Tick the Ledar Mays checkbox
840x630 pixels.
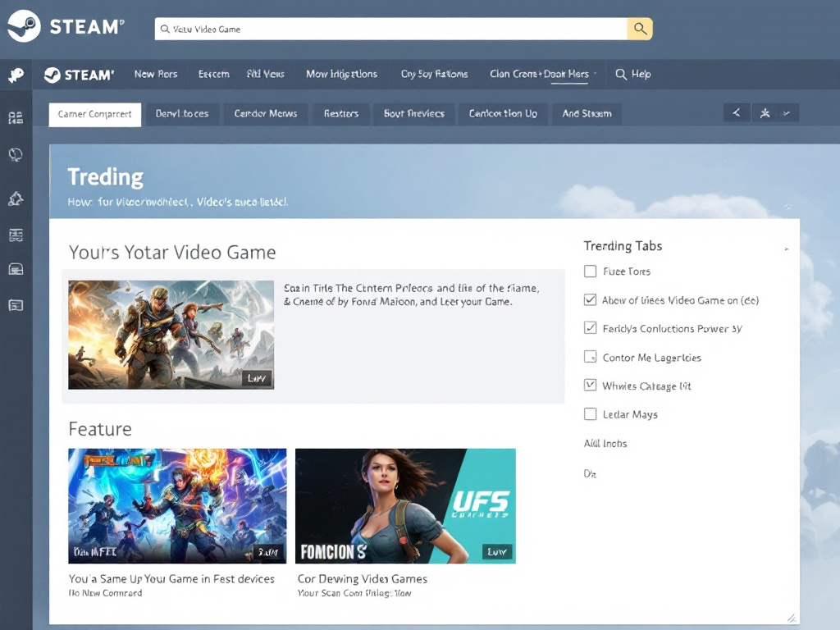click(x=590, y=414)
